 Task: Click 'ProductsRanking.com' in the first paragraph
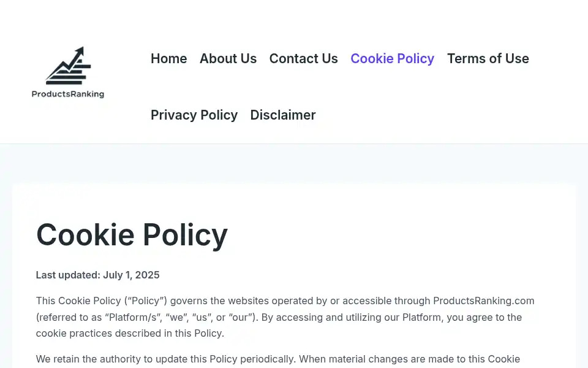pyautogui.click(x=483, y=301)
